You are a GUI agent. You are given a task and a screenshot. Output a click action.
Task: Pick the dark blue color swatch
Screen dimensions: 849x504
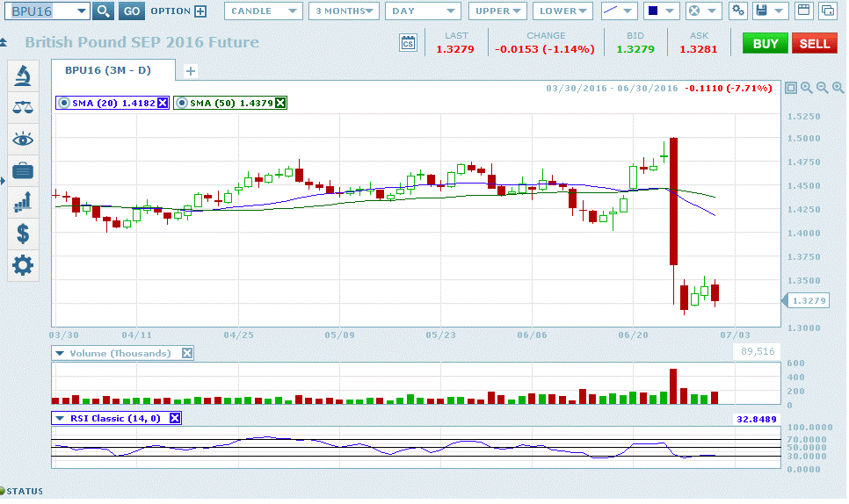pos(653,11)
